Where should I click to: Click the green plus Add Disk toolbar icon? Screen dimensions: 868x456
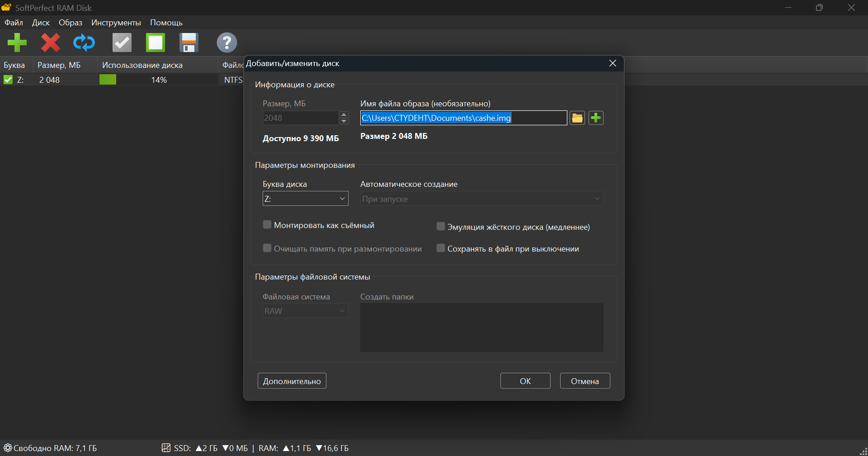[17, 43]
